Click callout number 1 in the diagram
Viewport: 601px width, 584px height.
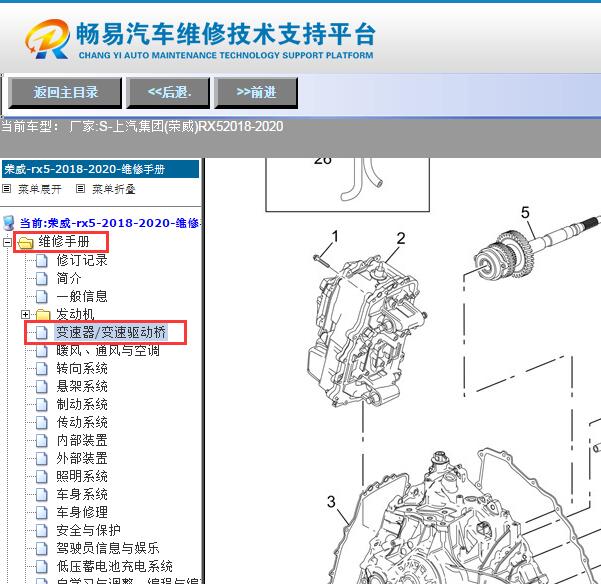click(x=335, y=236)
